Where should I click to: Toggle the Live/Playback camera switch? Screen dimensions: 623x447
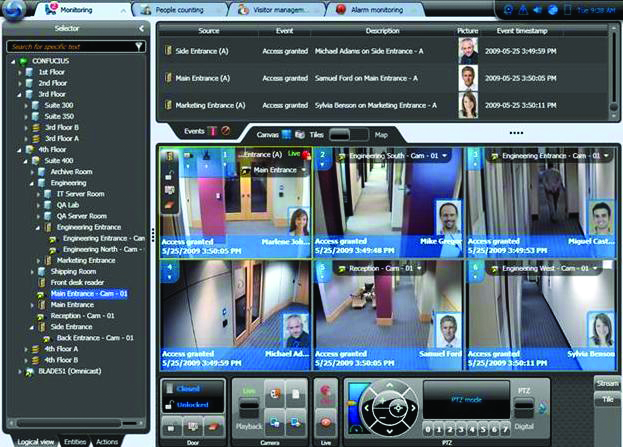246,404
